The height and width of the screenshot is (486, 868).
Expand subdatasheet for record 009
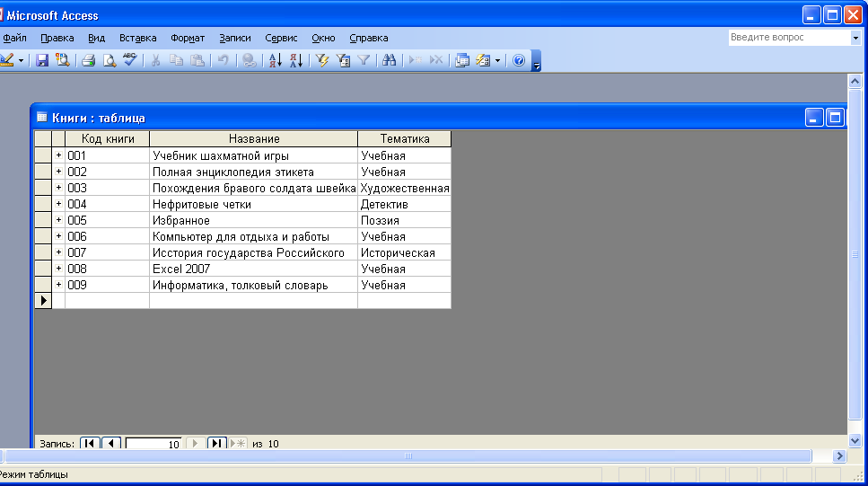[58, 284]
